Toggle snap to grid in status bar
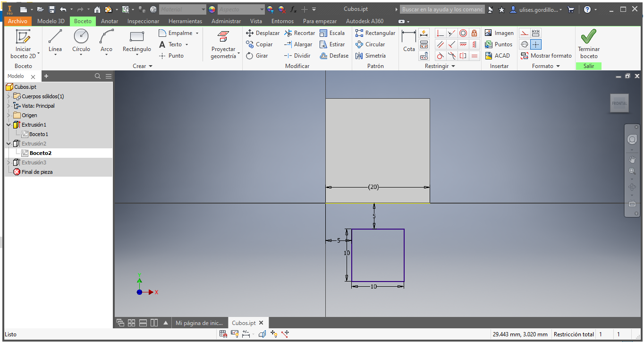 [x=223, y=334]
